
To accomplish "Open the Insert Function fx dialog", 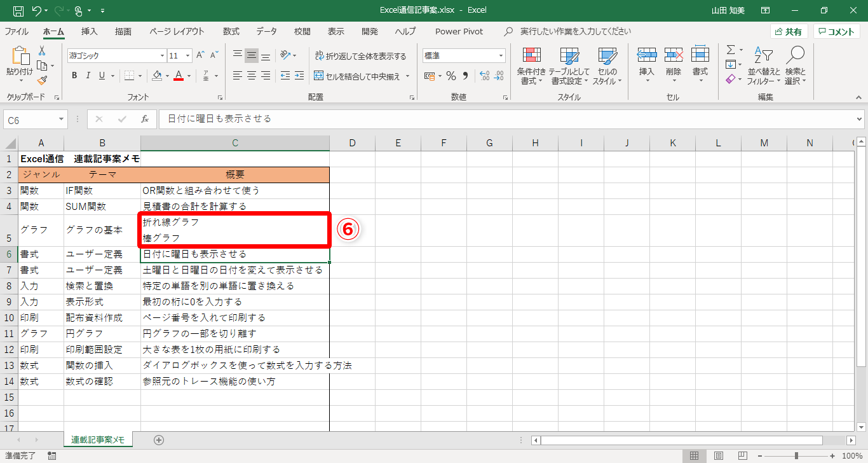I will (145, 119).
